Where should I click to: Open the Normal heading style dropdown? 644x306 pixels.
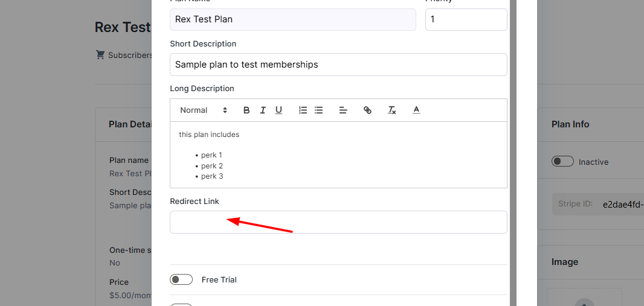[204, 110]
